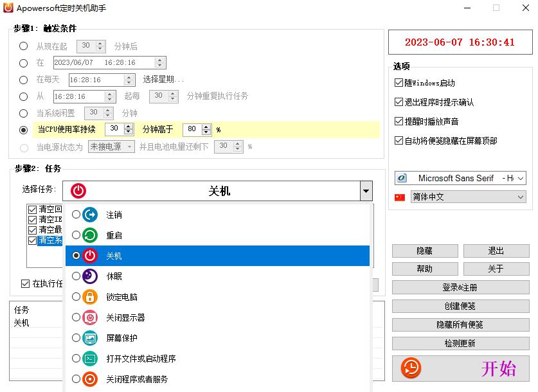Select the 从…起每 repeat-task radio option

23,96
